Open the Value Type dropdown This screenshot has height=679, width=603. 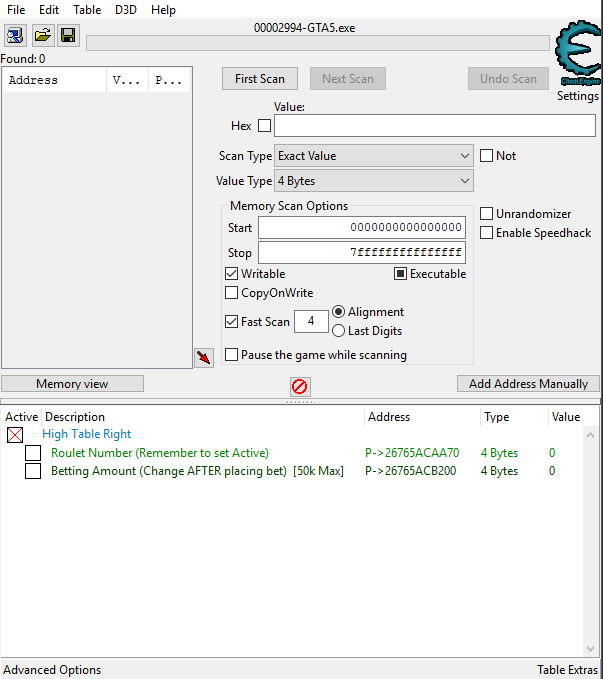[374, 181]
